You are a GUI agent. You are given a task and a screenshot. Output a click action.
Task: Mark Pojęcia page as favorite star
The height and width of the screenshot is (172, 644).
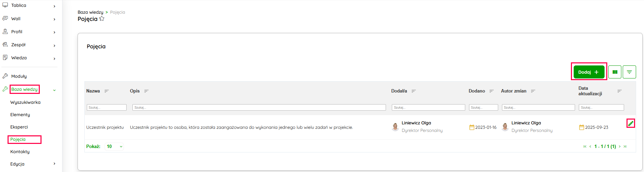(x=102, y=19)
